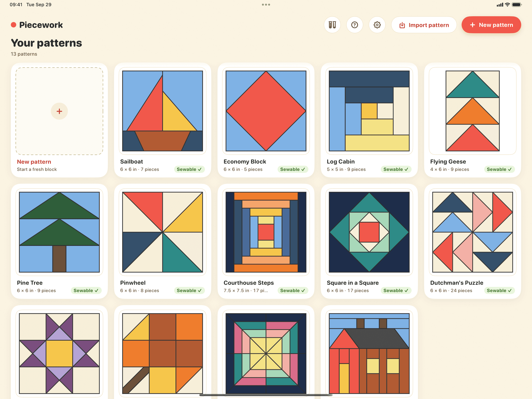Click the Sewable badge on Pinwheel
This screenshot has width=532, height=399.
189,291
